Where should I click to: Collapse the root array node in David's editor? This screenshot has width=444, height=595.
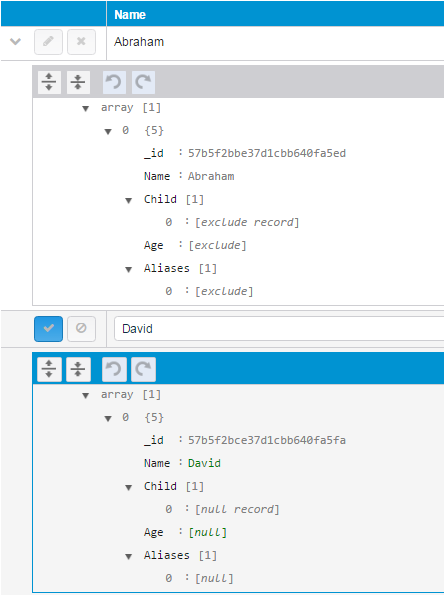click(86, 396)
